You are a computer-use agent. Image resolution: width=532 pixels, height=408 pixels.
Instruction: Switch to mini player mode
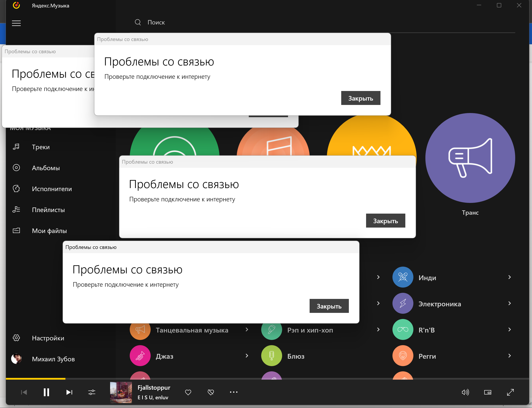point(488,392)
